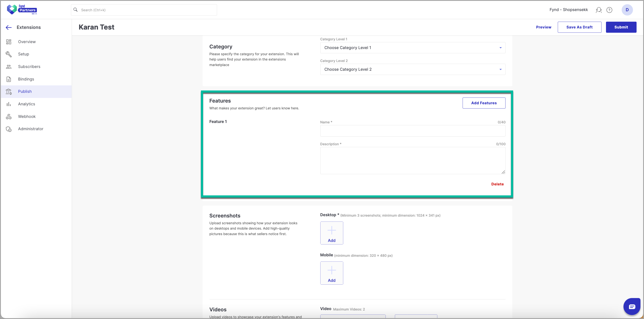
Task: Click the 0/40 character counter
Action: (501, 122)
